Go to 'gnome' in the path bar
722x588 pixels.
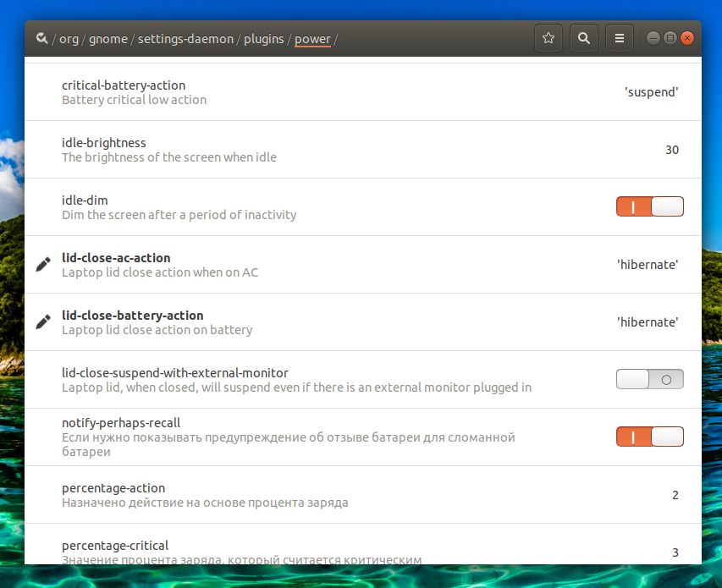108,39
